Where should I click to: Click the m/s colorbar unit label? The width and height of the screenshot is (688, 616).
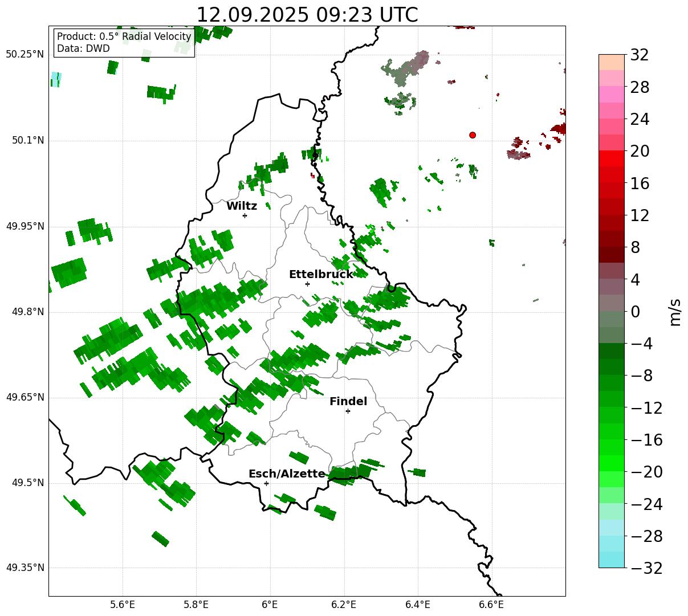(x=675, y=312)
